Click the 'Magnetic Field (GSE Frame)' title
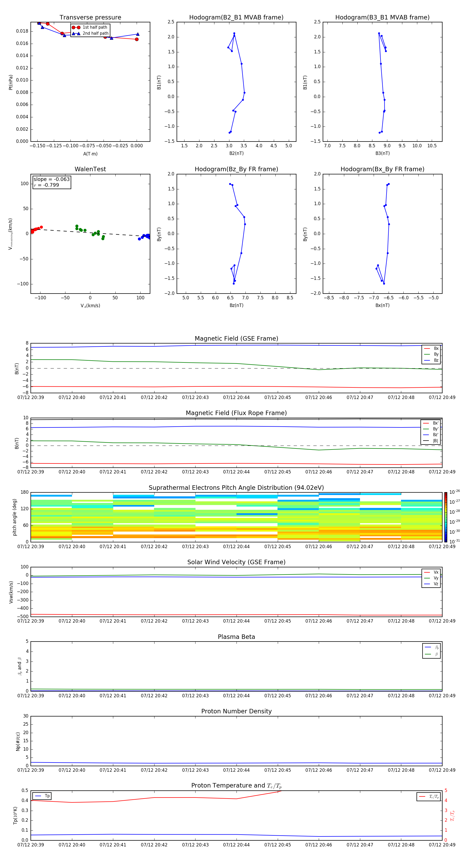 pyautogui.click(x=236, y=339)
